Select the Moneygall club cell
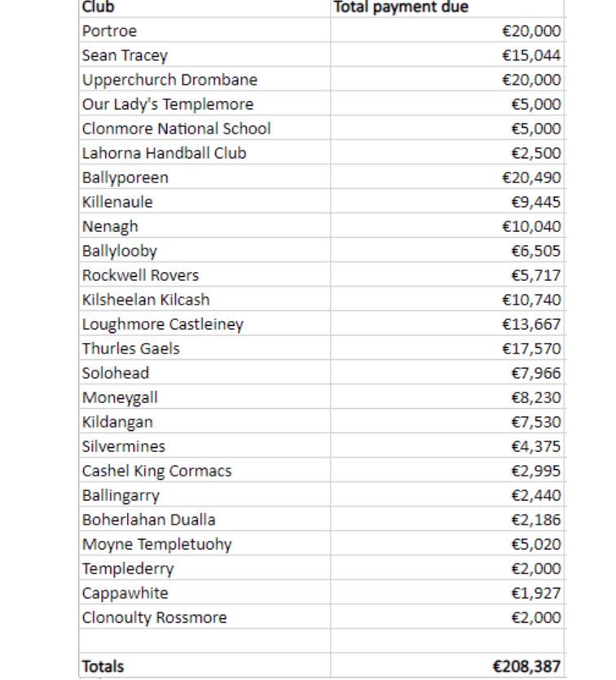This screenshot has height=680, width=616. pyautogui.click(x=205, y=397)
